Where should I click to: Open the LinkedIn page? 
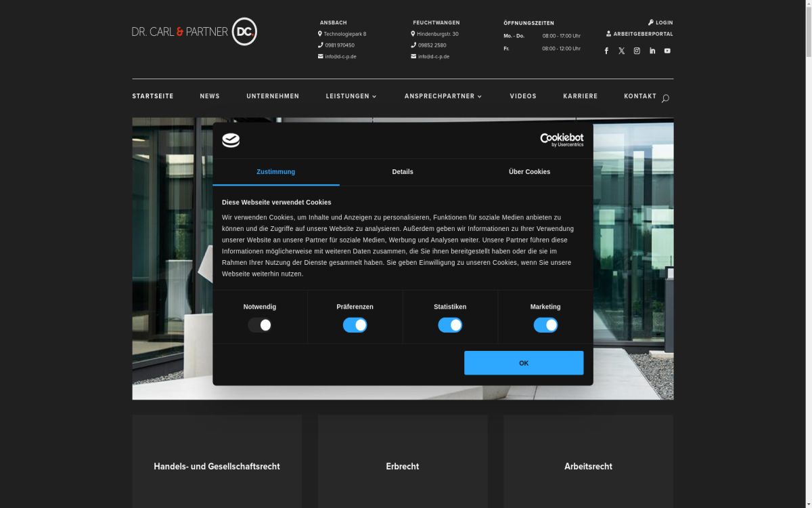point(652,50)
